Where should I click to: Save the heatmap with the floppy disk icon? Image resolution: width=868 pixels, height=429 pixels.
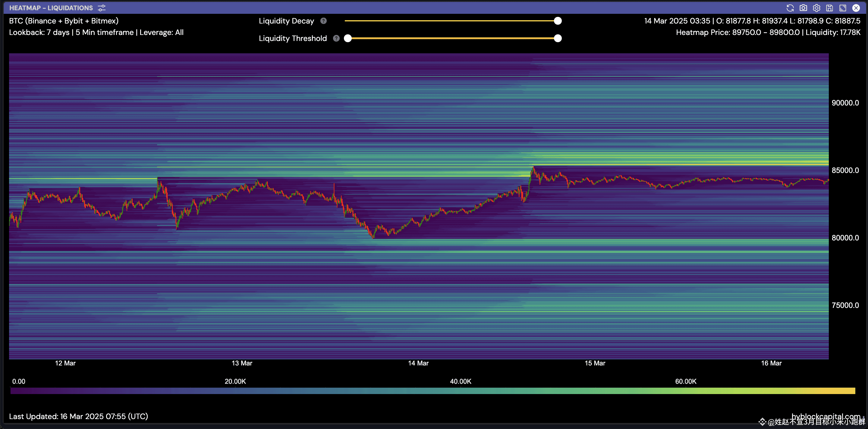coord(830,8)
